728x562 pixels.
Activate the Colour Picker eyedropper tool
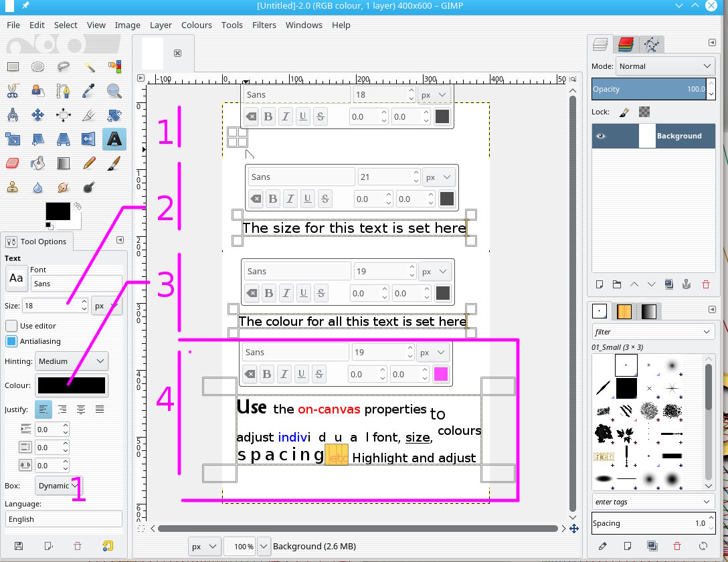pos(89,90)
